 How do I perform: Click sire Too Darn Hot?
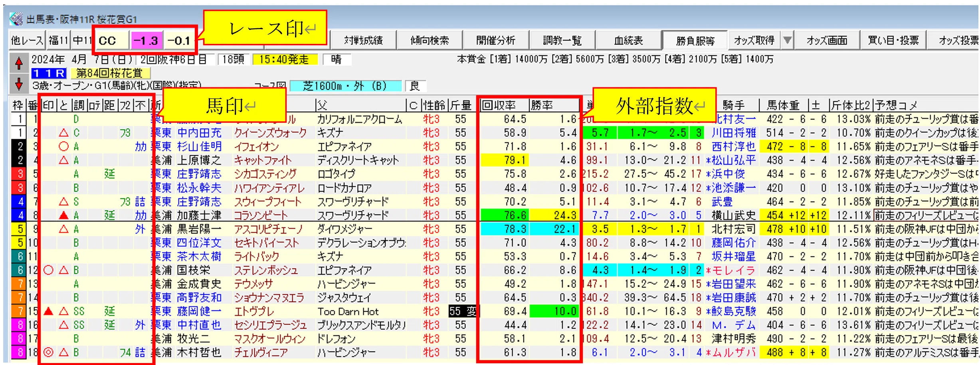point(348,311)
